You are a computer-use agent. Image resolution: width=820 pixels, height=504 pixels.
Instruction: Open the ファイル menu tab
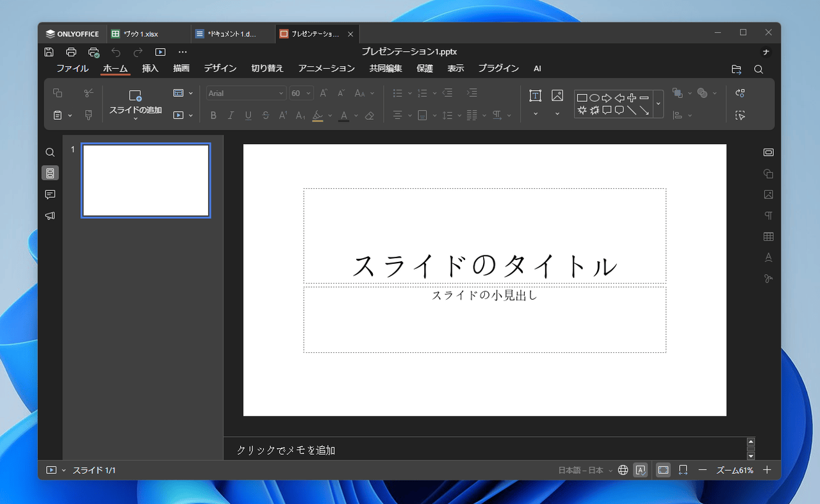[x=72, y=69]
